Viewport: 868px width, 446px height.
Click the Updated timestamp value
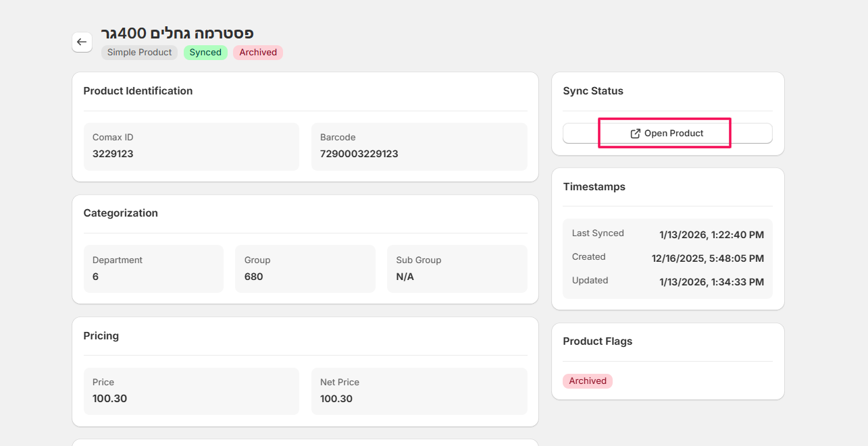click(711, 282)
